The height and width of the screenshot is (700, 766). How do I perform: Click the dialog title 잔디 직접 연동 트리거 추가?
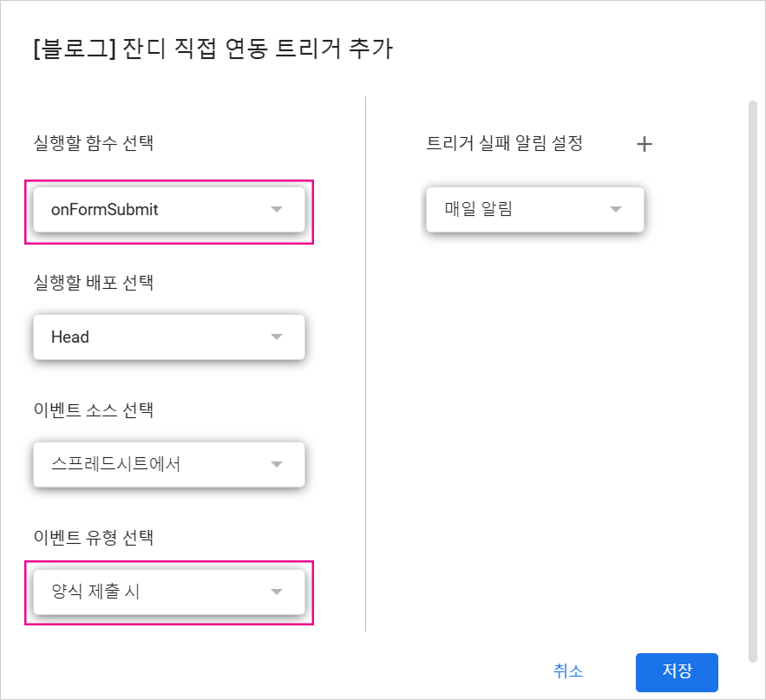coord(213,49)
